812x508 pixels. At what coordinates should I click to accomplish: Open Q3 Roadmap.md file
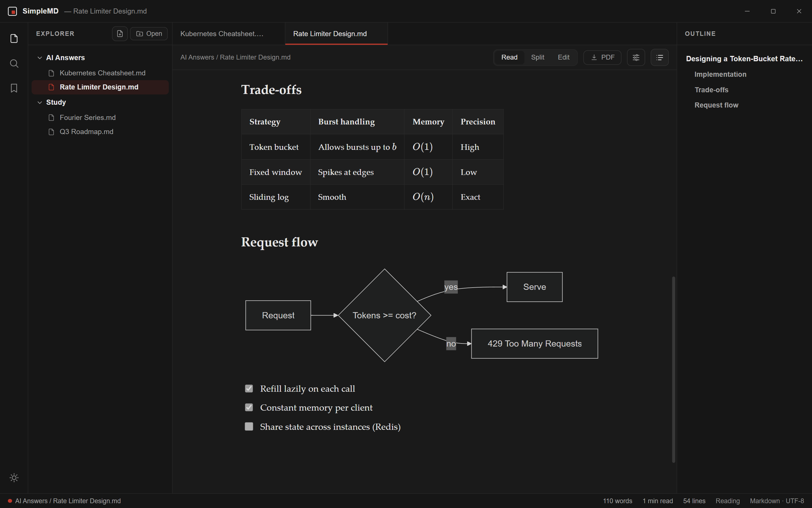[100, 132]
